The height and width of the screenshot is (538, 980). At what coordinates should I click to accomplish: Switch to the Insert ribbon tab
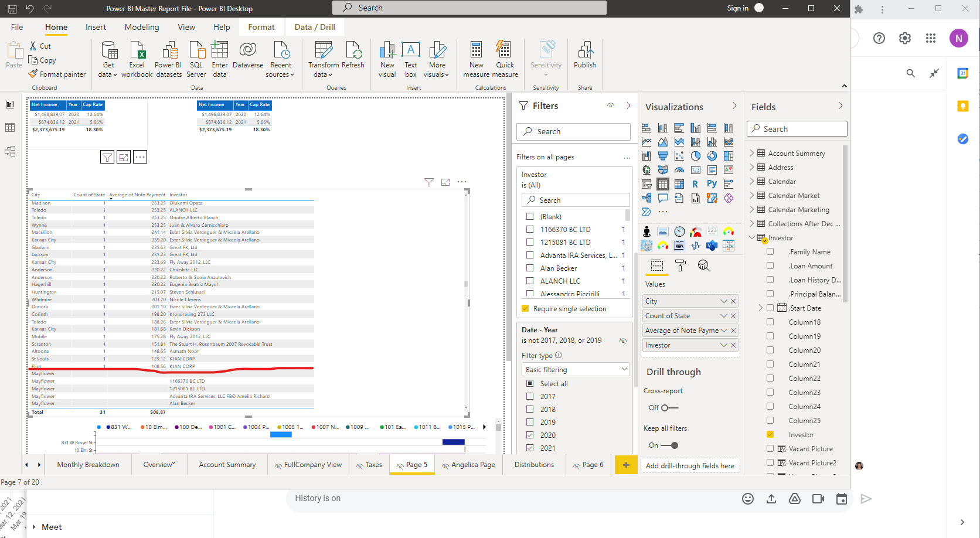coord(96,27)
